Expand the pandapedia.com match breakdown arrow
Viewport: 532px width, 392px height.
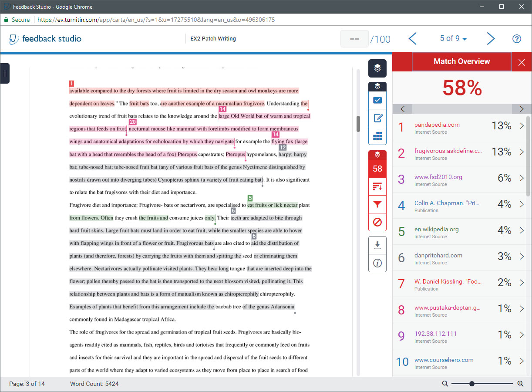click(522, 126)
